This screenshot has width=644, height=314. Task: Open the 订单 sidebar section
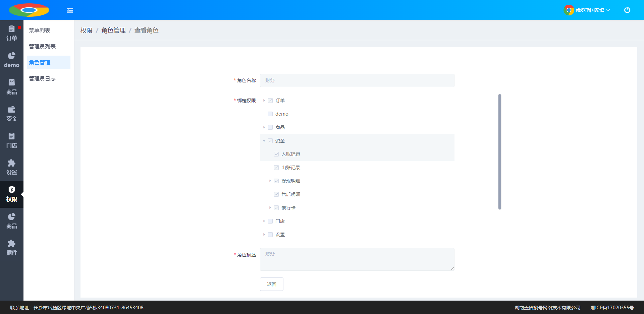[x=12, y=34]
